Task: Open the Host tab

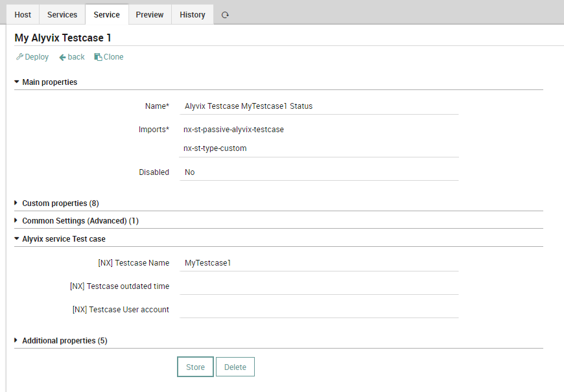Action: point(23,15)
